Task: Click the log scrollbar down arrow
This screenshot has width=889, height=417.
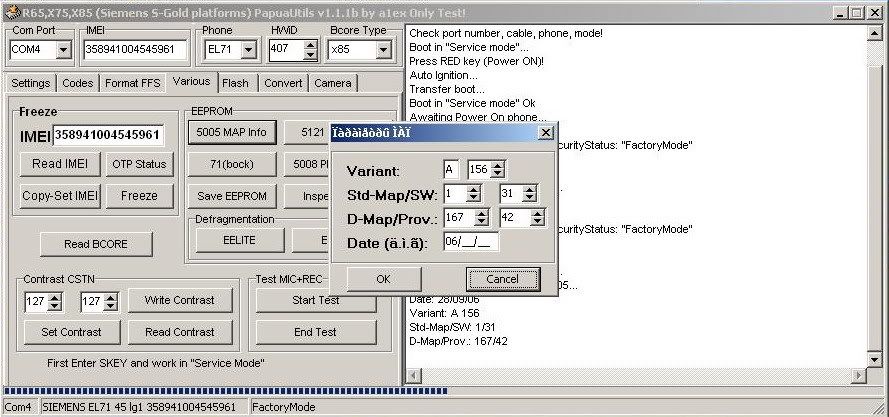Action: tap(874, 360)
